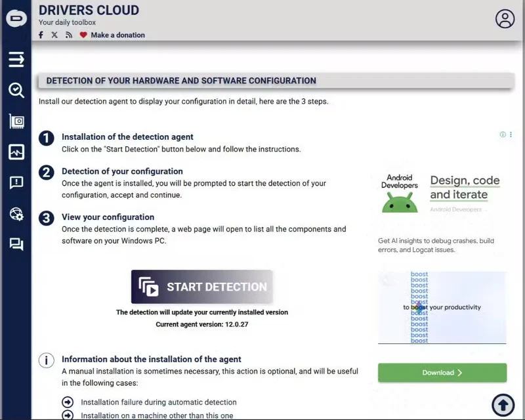
Task: Click the scroll-to-top arrow button
Action: tap(503, 405)
